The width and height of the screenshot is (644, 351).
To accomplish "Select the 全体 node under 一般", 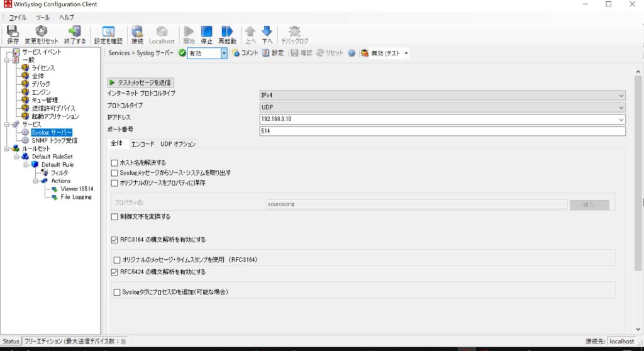I will (38, 76).
